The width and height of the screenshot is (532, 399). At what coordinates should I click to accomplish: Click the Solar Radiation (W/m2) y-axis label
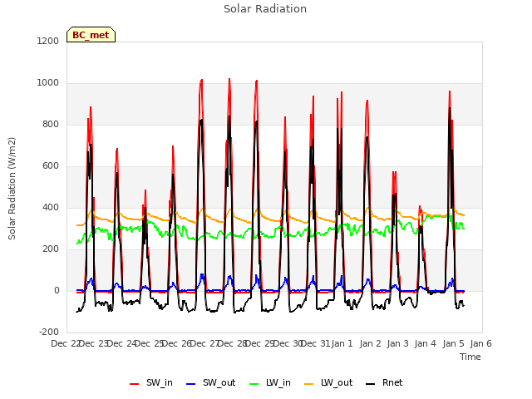12,189
